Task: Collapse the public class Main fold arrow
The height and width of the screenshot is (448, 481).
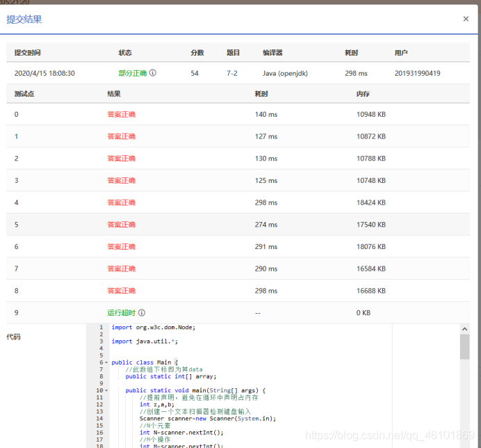Action: [106, 362]
